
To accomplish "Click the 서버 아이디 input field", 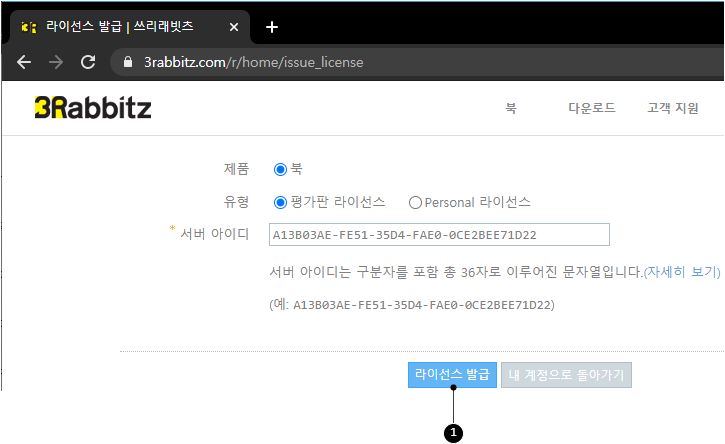I will coord(439,235).
